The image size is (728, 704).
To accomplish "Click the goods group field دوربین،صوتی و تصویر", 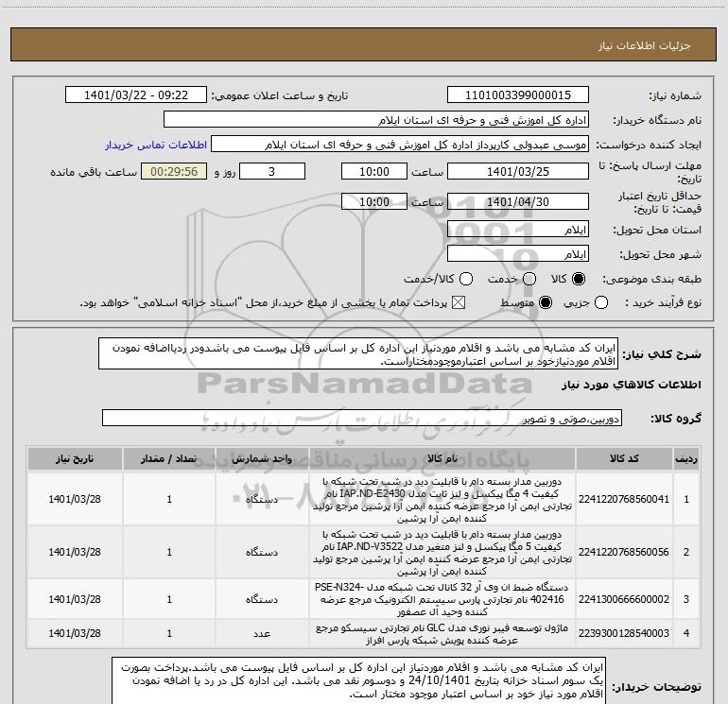I will [x=362, y=419].
